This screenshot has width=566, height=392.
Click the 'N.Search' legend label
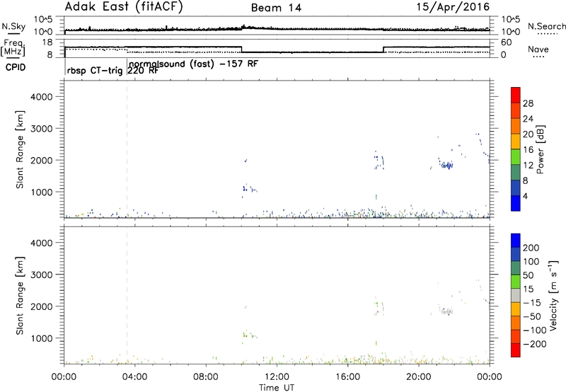[546, 26]
